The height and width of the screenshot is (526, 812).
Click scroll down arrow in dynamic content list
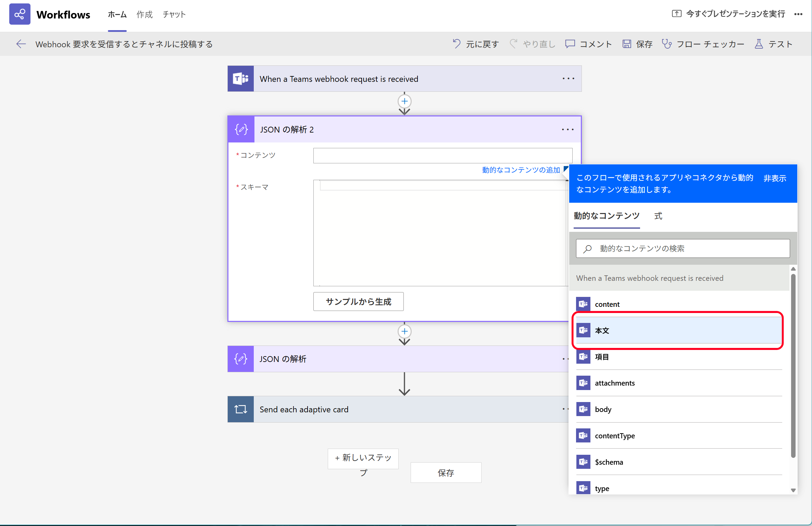tap(793, 490)
